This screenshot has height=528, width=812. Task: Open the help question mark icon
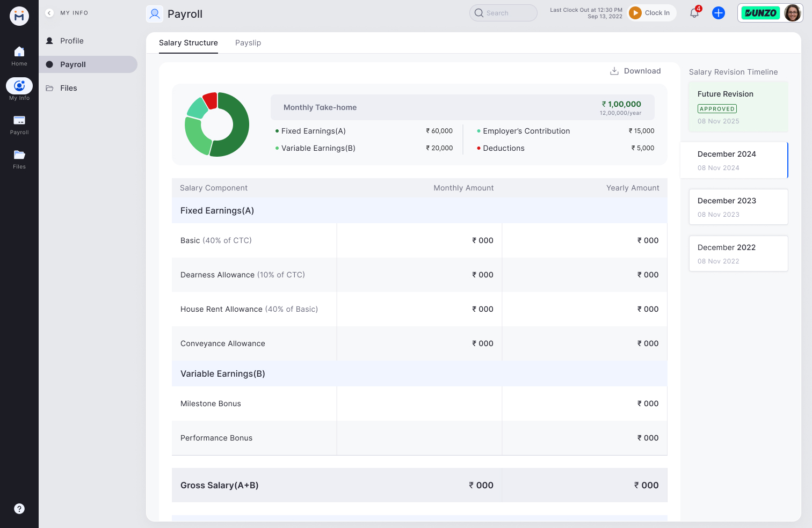pyautogui.click(x=19, y=508)
